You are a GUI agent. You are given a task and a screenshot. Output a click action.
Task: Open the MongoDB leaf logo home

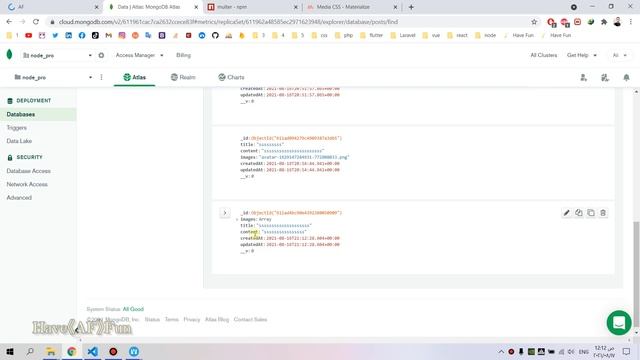pyautogui.click(x=9, y=55)
